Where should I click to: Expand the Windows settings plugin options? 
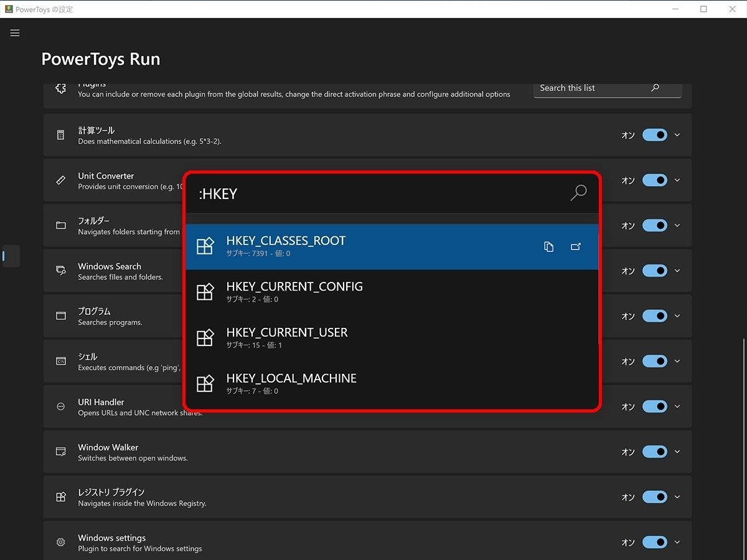click(677, 543)
